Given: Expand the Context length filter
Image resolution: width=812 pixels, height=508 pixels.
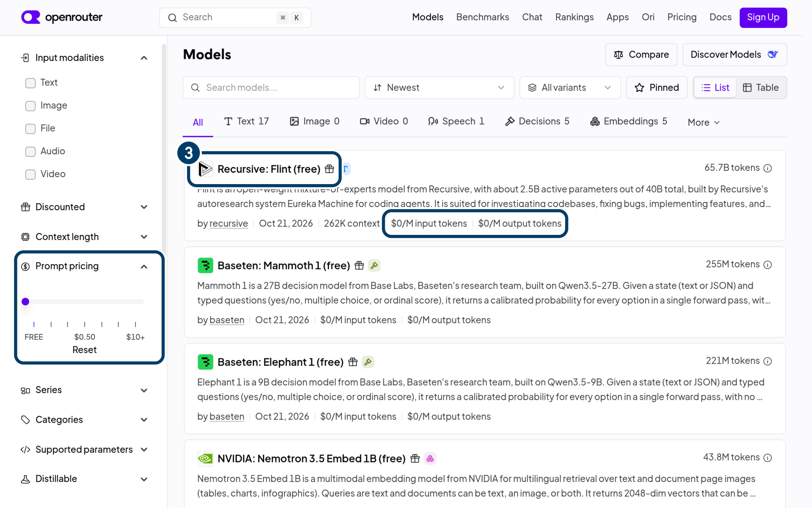Looking at the screenshot, I should 144,237.
